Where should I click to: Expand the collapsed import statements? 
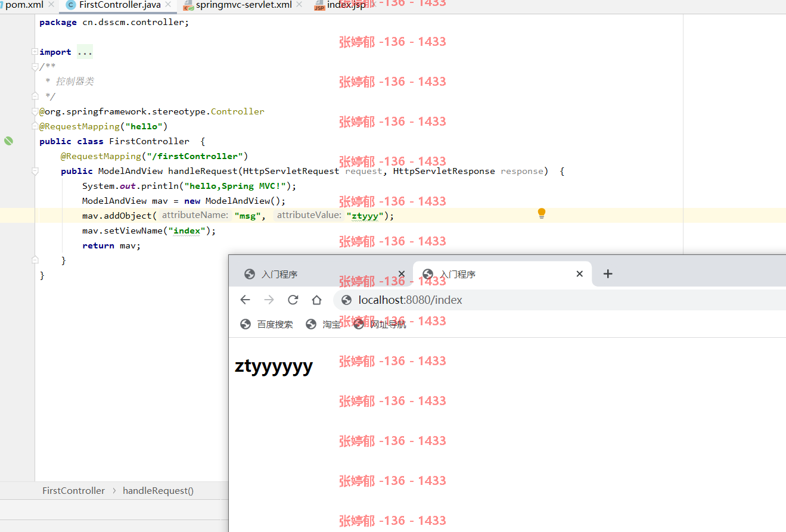(x=35, y=52)
